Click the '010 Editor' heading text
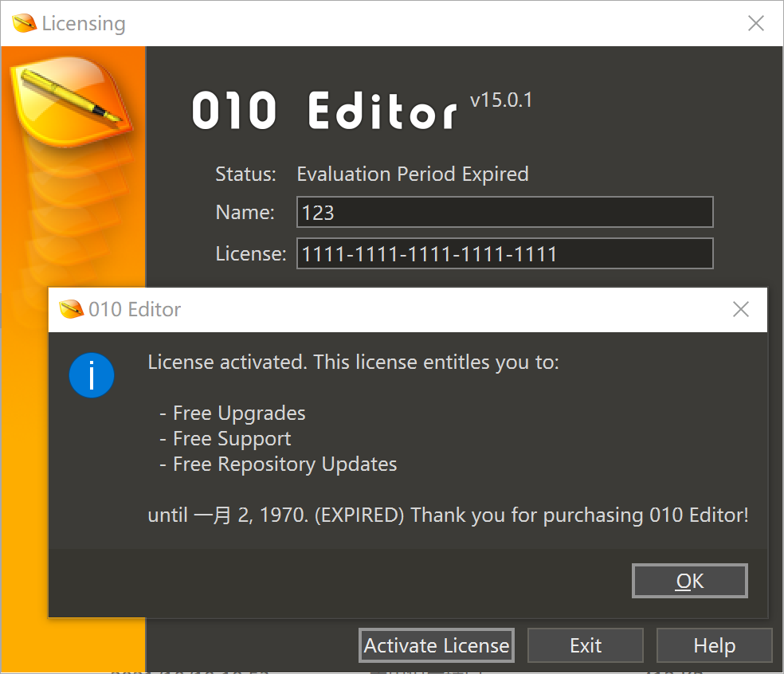The image size is (784, 674). tap(324, 111)
